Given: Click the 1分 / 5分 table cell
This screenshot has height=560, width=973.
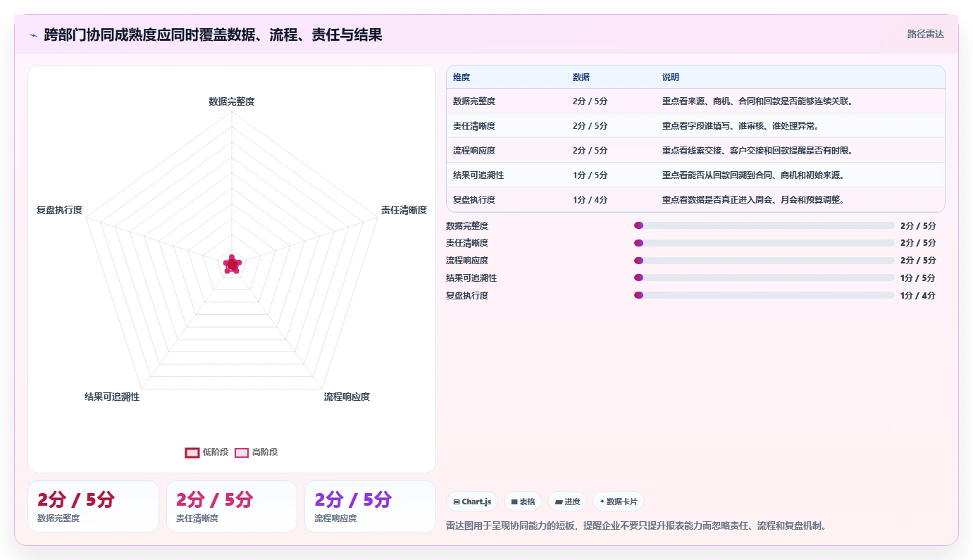Looking at the screenshot, I should [x=590, y=175].
